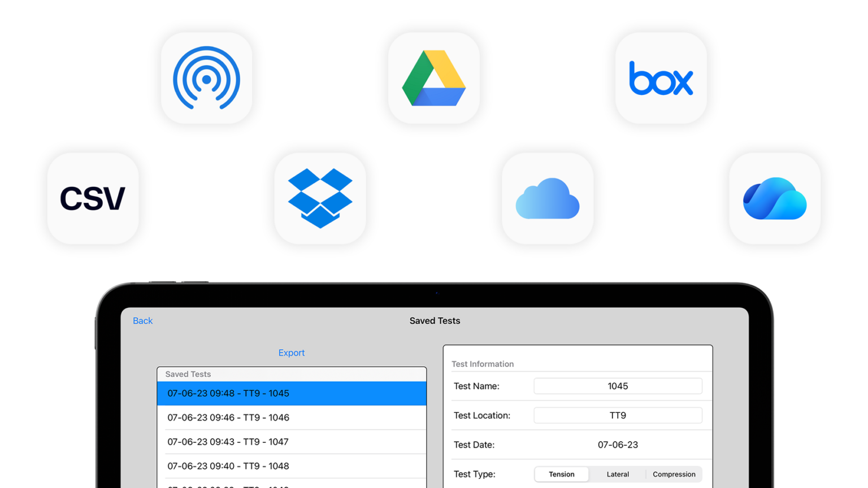The width and height of the screenshot is (868, 488).
Task: Choose saved test TT9 - 1047
Action: (x=292, y=442)
